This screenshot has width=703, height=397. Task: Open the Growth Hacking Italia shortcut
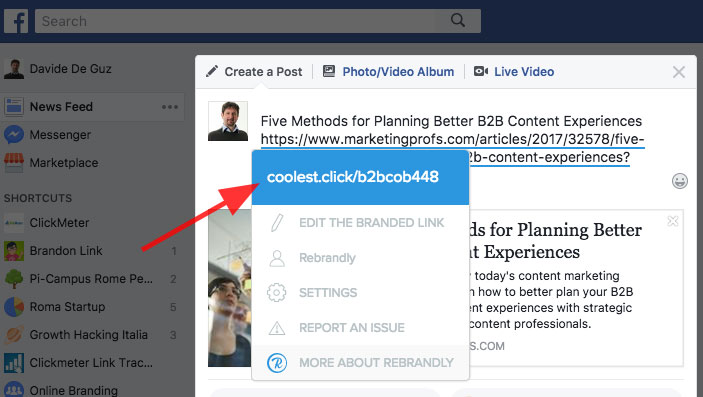[88, 335]
